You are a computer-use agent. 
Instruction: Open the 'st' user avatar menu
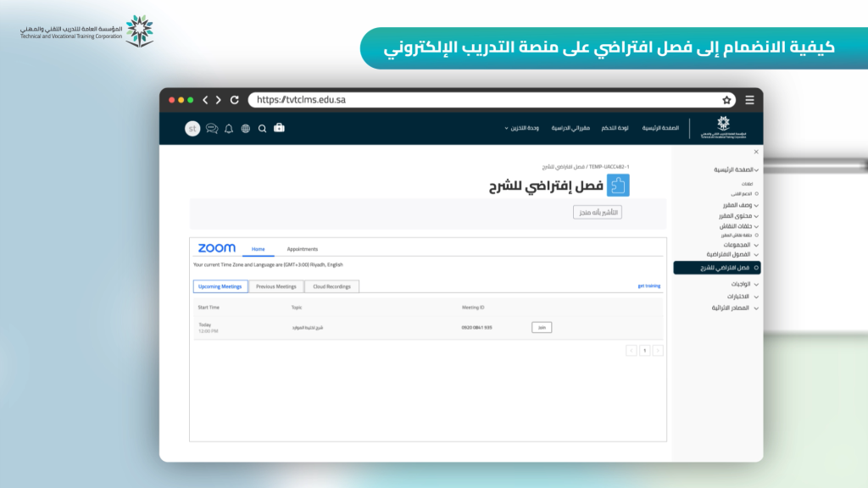(x=192, y=129)
